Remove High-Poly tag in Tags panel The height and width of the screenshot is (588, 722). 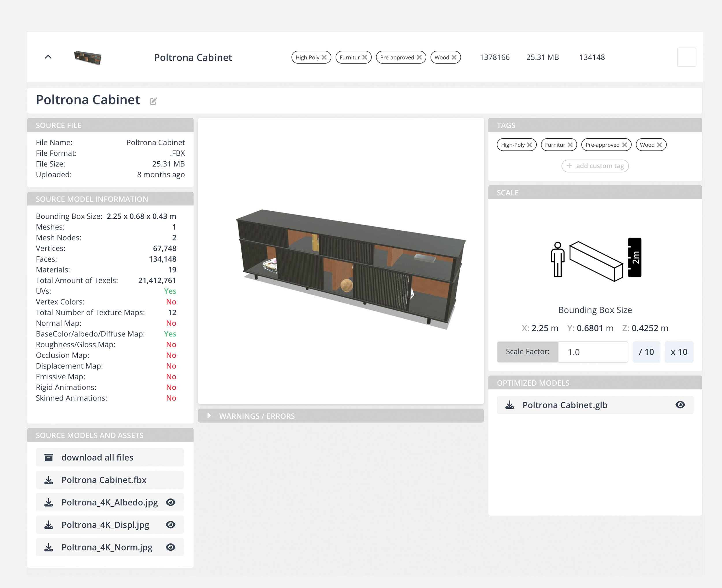click(x=530, y=145)
